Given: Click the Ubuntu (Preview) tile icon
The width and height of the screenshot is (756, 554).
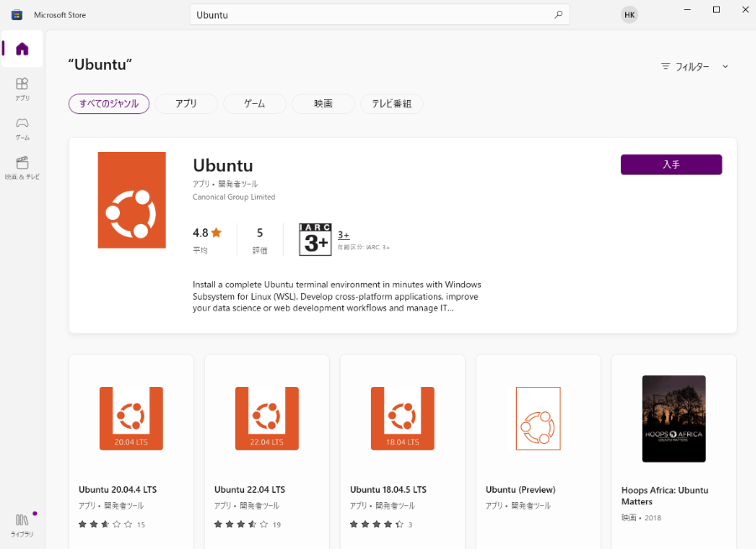Looking at the screenshot, I should (538, 419).
